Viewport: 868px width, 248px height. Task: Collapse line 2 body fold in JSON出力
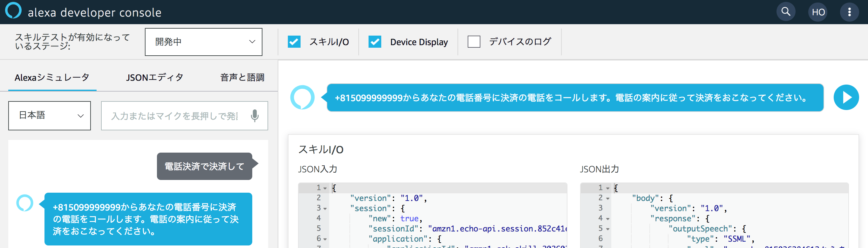tap(607, 198)
